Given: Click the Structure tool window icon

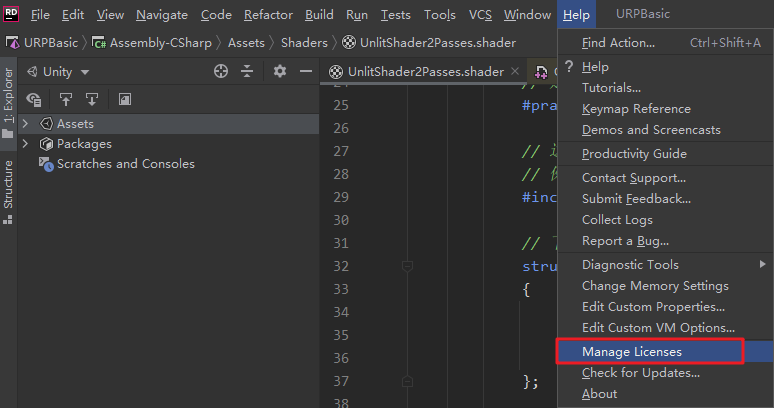Looking at the screenshot, I should pos(7,220).
